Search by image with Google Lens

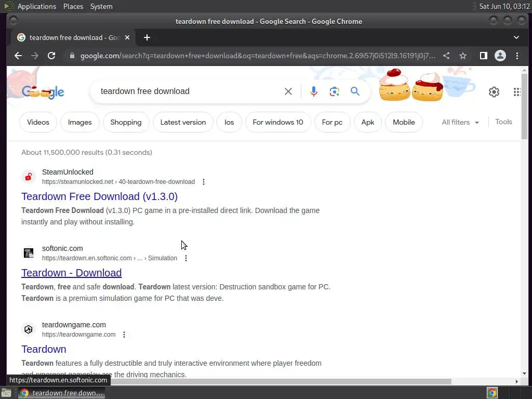334,91
